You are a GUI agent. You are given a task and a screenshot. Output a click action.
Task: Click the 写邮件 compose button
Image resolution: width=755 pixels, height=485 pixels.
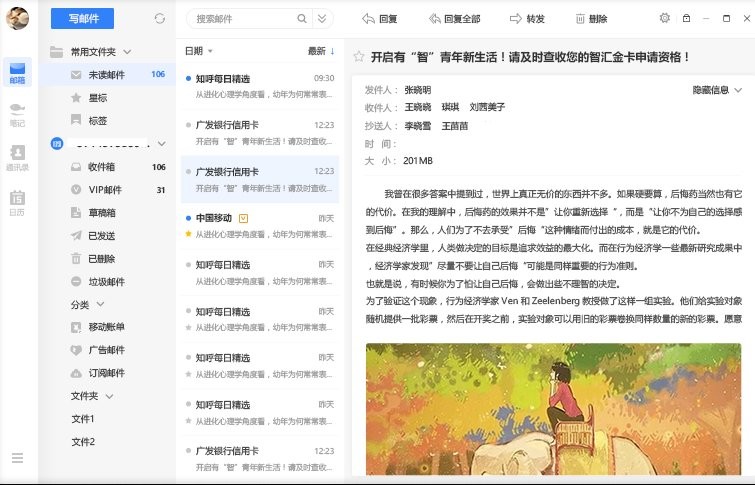(82, 19)
